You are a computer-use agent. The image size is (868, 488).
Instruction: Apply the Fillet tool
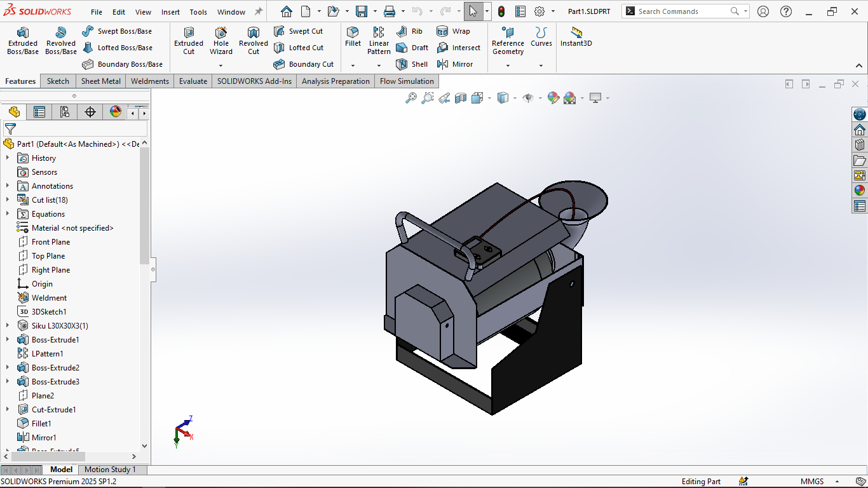(x=353, y=37)
